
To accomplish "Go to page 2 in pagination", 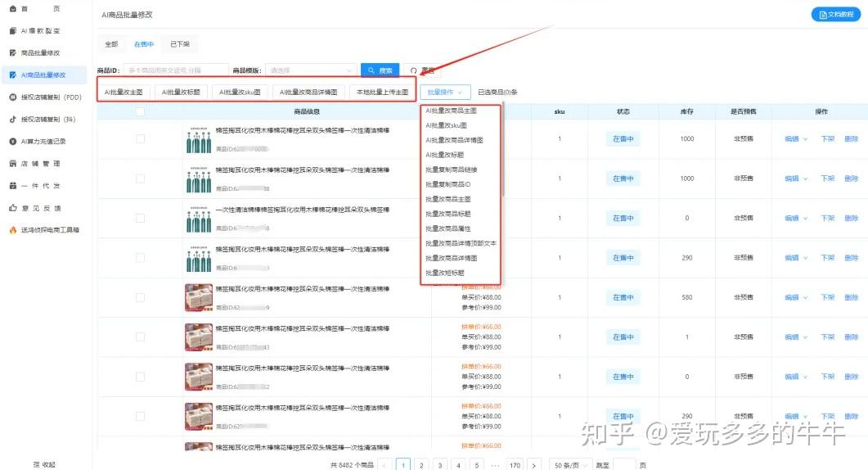I will (421, 464).
